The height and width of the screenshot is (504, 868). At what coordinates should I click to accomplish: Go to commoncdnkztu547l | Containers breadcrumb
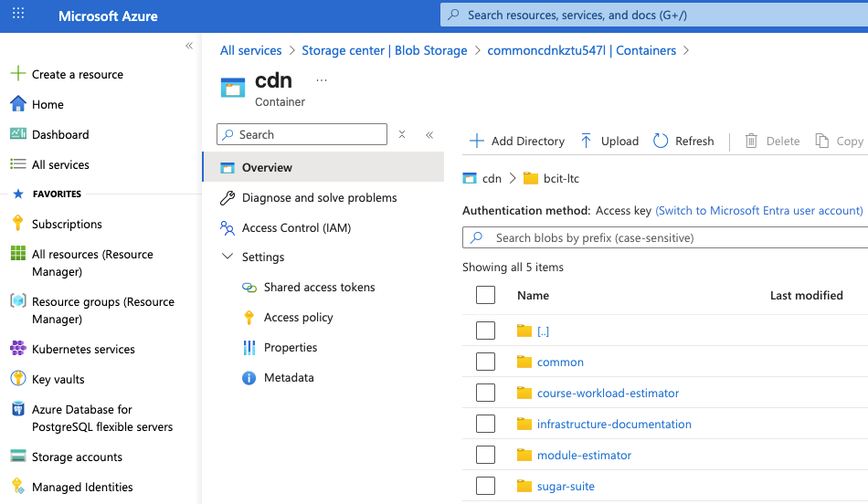click(x=581, y=50)
